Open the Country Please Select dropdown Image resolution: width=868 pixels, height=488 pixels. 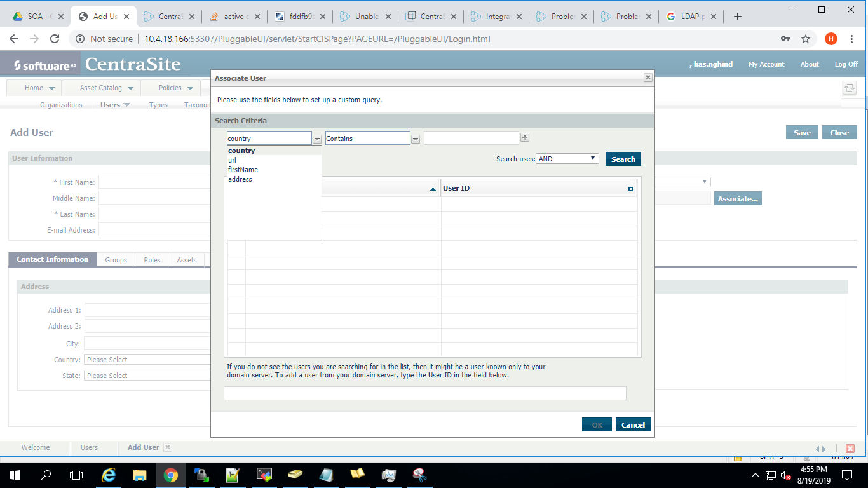pyautogui.click(x=147, y=360)
